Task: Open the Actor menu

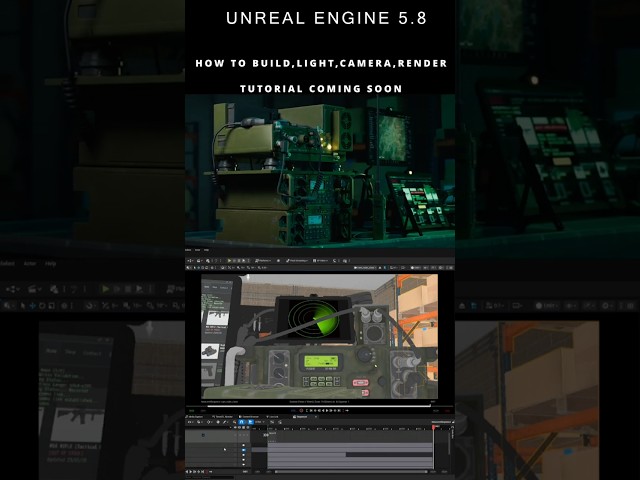Action: click(197, 250)
